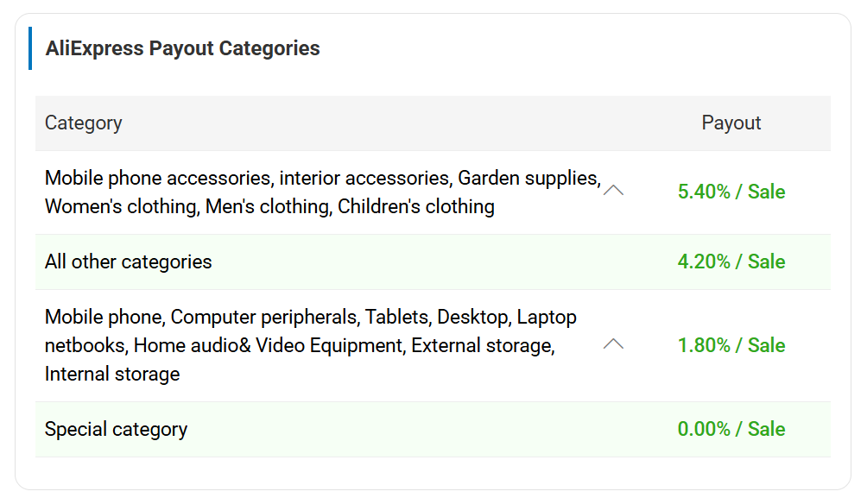This screenshot has height=504, width=867.
Task: Click the AliExpress Payout Categories heading
Action: click(182, 48)
